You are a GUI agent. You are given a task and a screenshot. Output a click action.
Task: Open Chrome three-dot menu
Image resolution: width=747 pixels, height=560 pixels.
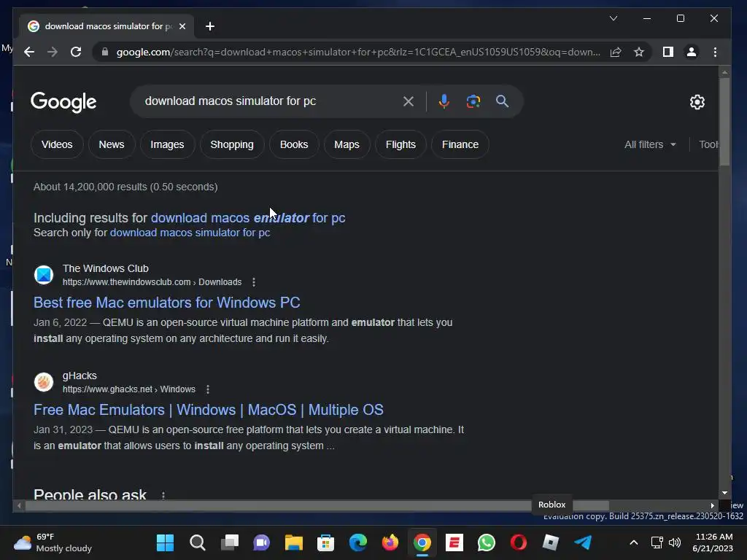[715, 52]
